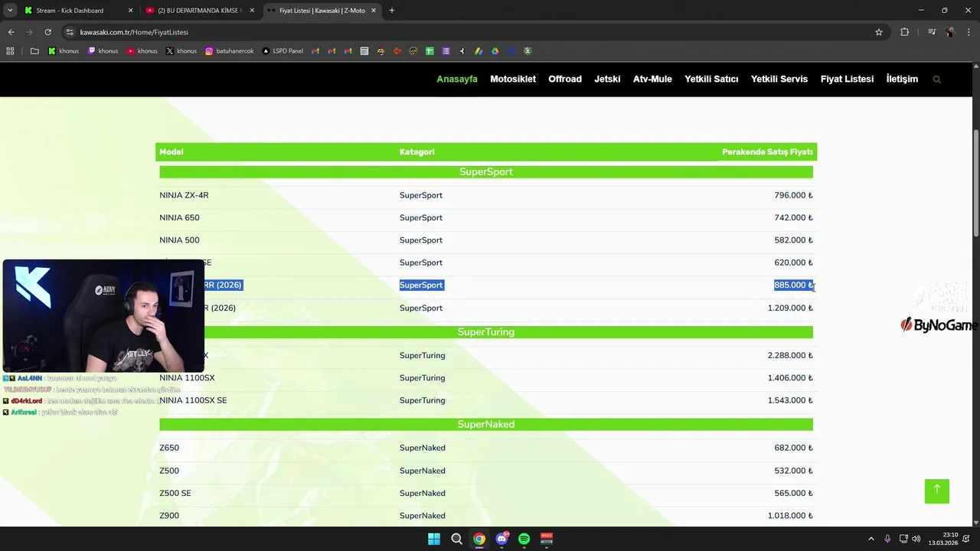Click the Kategori column header
980x551 pixels.
(x=417, y=152)
